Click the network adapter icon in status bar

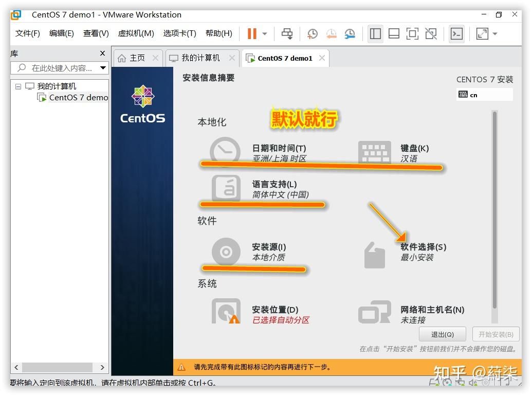point(460,383)
